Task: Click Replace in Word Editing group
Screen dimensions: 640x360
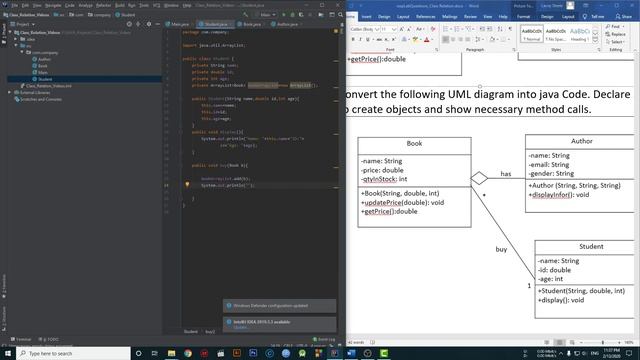Action: 615,34
